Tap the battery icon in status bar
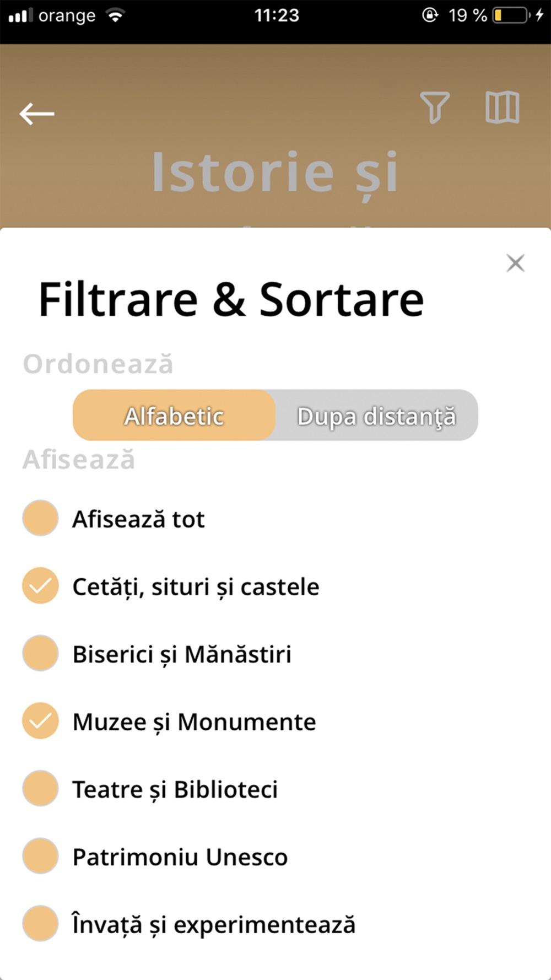 tap(511, 15)
